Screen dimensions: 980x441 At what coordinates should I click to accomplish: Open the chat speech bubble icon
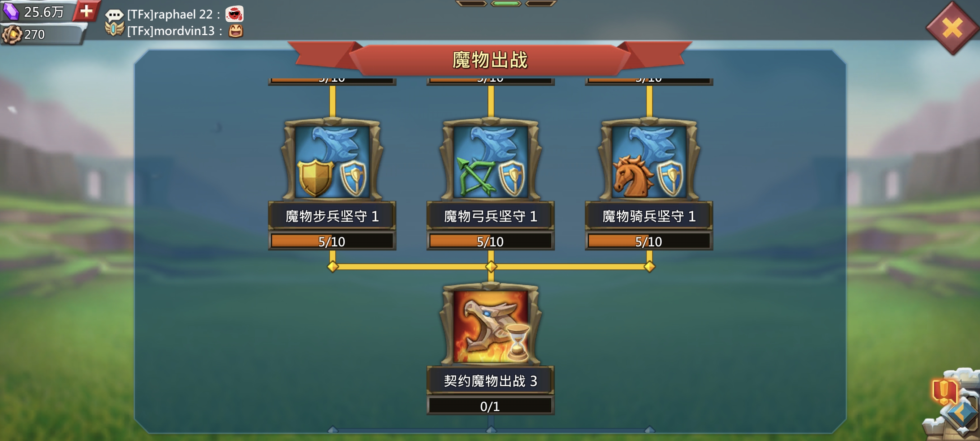click(114, 15)
